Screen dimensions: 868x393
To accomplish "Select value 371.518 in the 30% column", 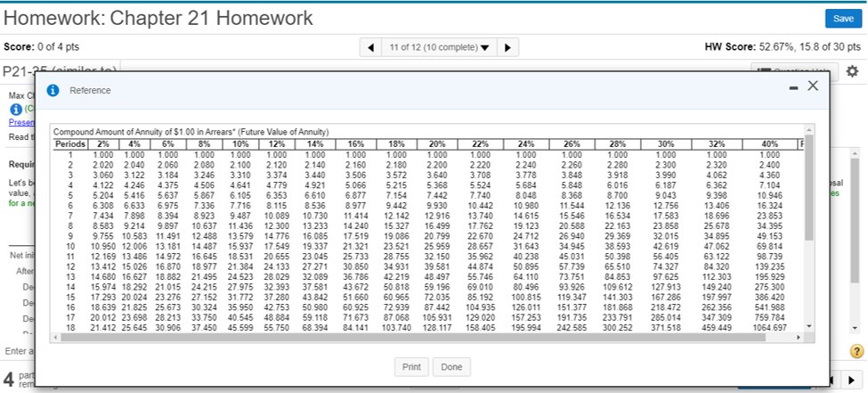I will (665, 328).
